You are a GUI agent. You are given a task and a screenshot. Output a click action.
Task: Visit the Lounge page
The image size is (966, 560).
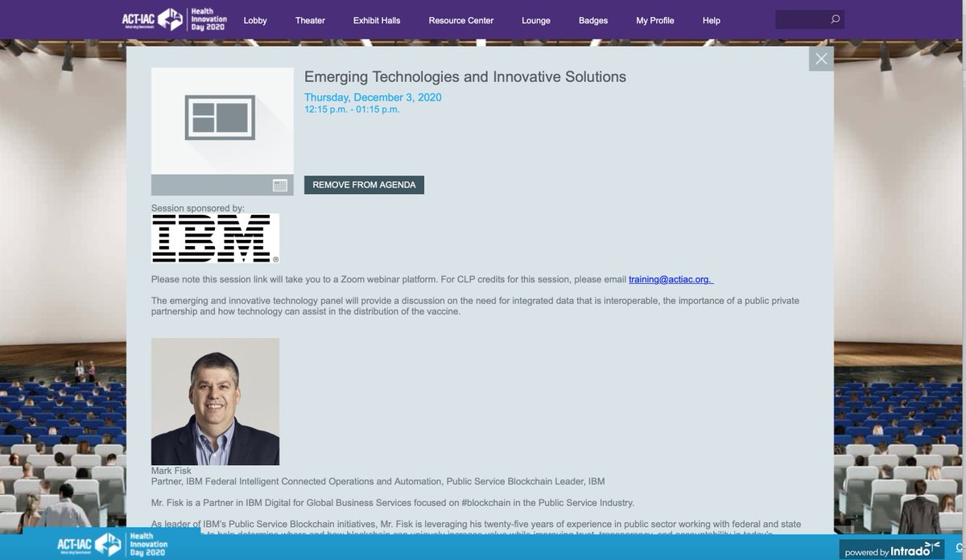coord(535,20)
